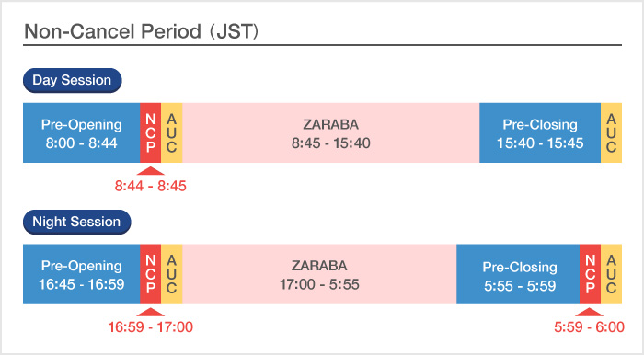The height and width of the screenshot is (355, 644).
Task: Select Night Pre-Opening 16:45 - 16:59 block
Action: [x=81, y=274]
